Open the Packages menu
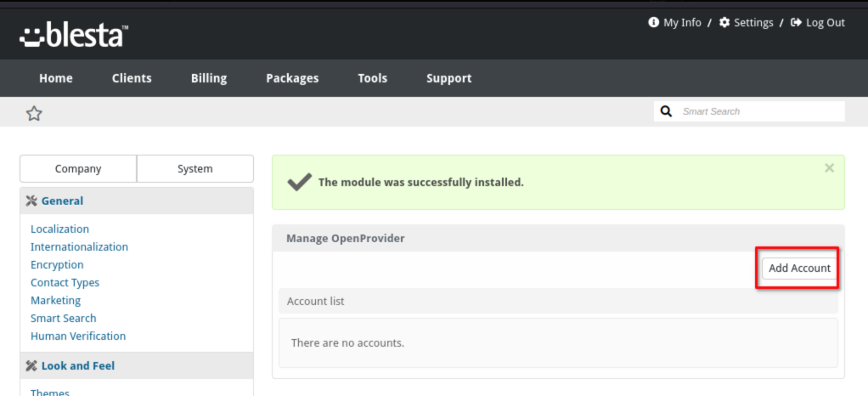The width and height of the screenshot is (868, 396). pos(292,78)
